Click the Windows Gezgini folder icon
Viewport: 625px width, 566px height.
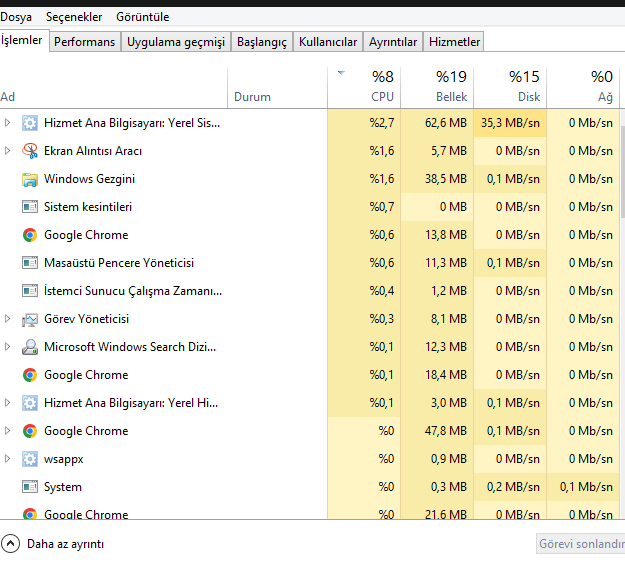click(30, 179)
